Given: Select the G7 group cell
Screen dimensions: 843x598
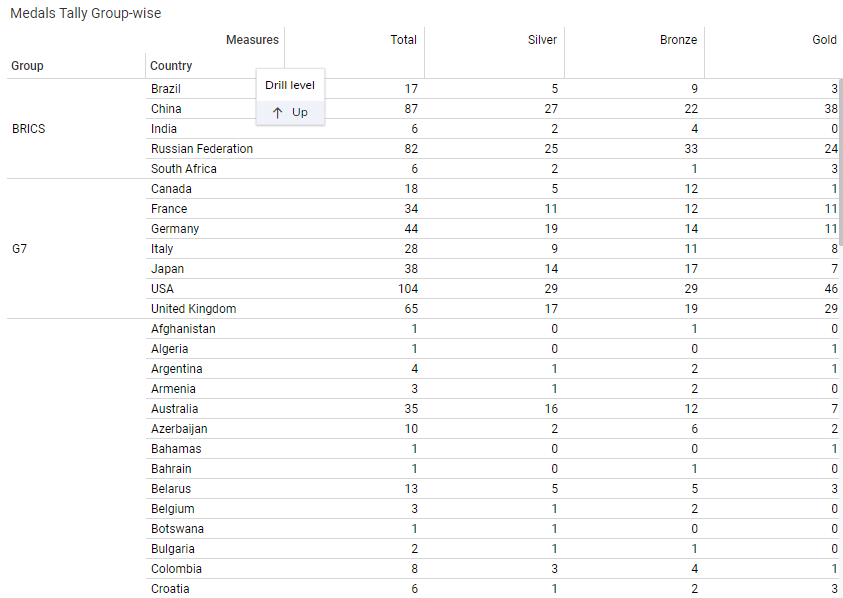Looking at the screenshot, I should tap(20, 249).
